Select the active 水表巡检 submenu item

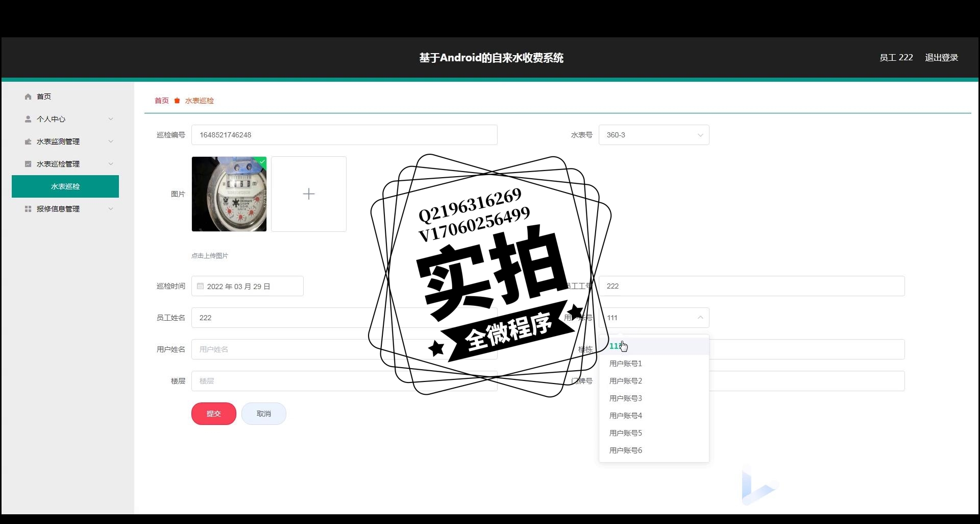[x=65, y=186]
